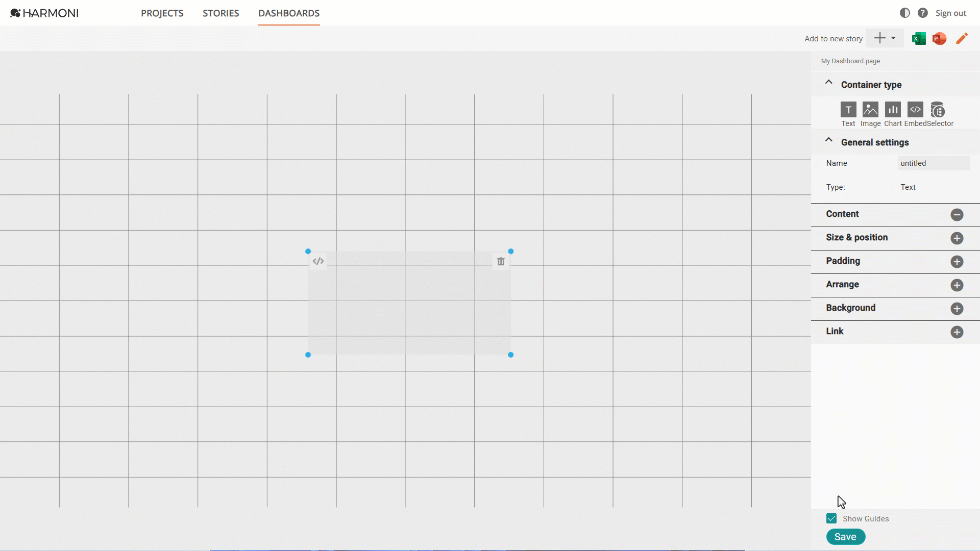980x551 pixels.
Task: Delete the container with the trash icon
Action: click(x=501, y=261)
